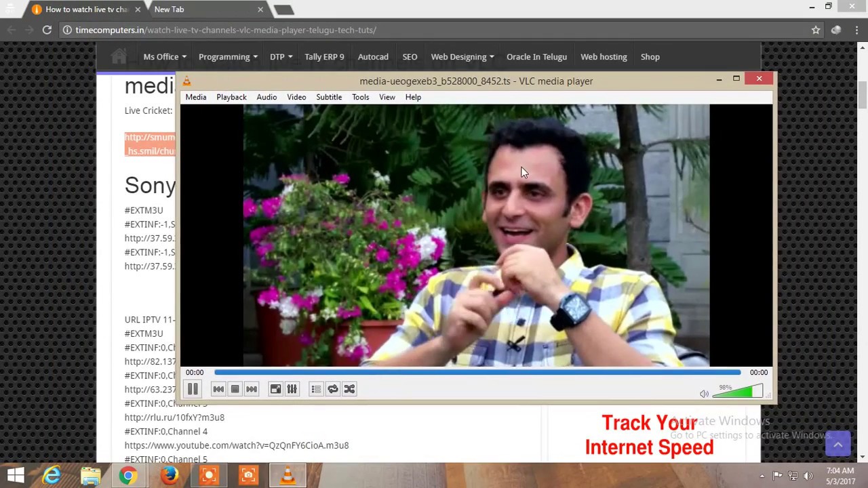This screenshot has height=488, width=868.
Task: Click the website home icon
Action: (119, 57)
